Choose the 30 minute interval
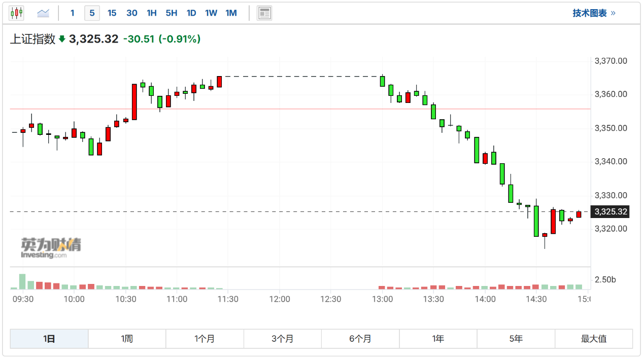 (132, 13)
